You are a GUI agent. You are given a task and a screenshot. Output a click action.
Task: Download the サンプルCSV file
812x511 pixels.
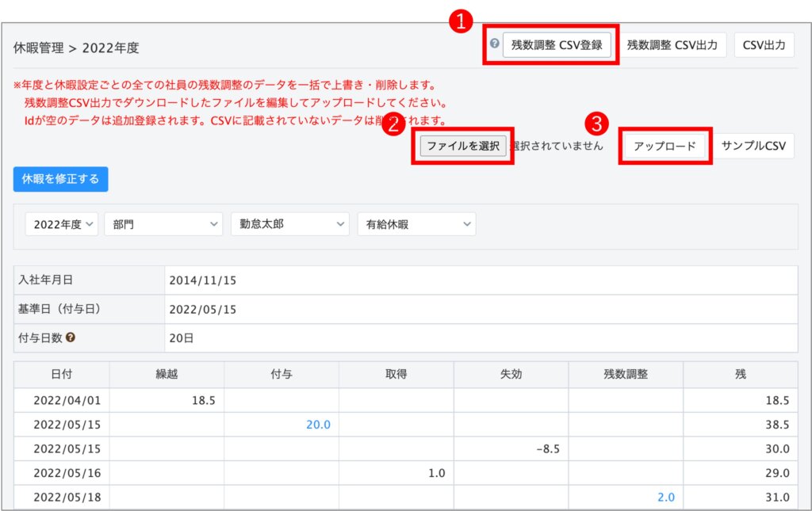coord(753,146)
